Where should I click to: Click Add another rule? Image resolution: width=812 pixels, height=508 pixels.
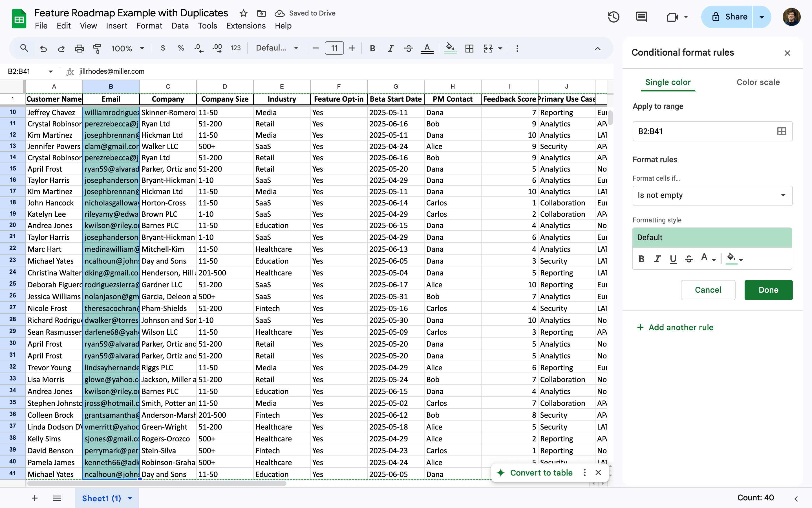(675, 327)
